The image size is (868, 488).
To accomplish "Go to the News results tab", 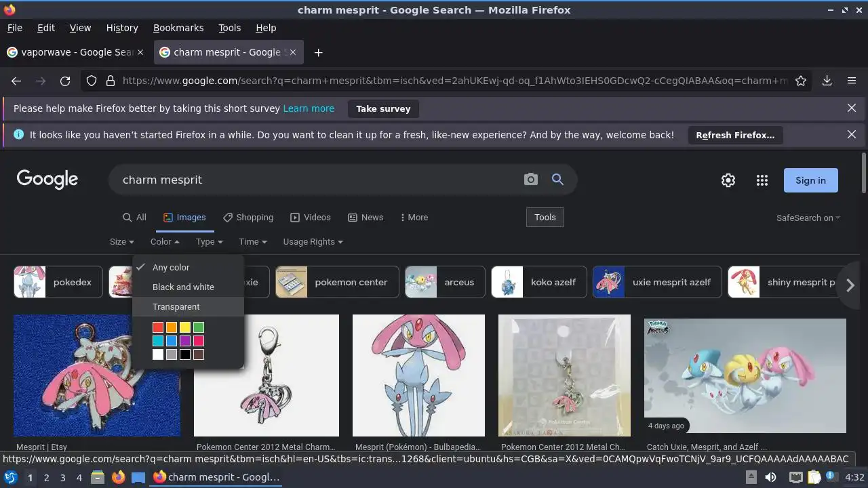I will [366, 218].
